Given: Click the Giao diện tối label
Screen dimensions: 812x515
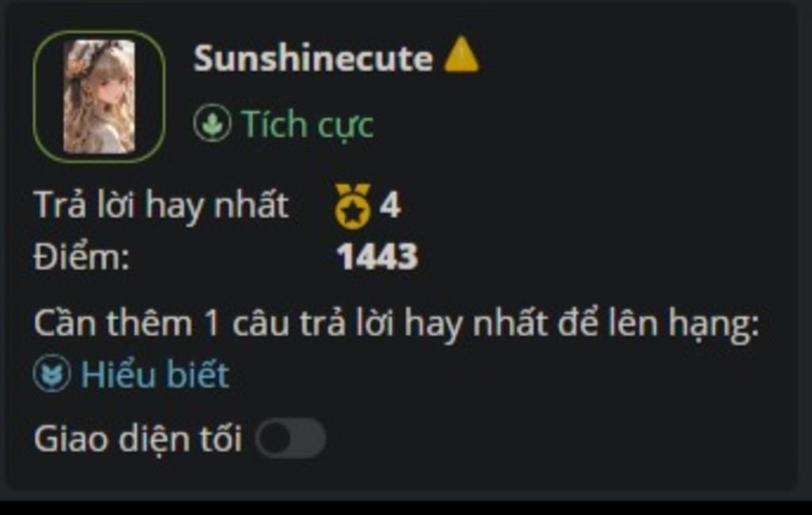Looking at the screenshot, I should 138,440.
